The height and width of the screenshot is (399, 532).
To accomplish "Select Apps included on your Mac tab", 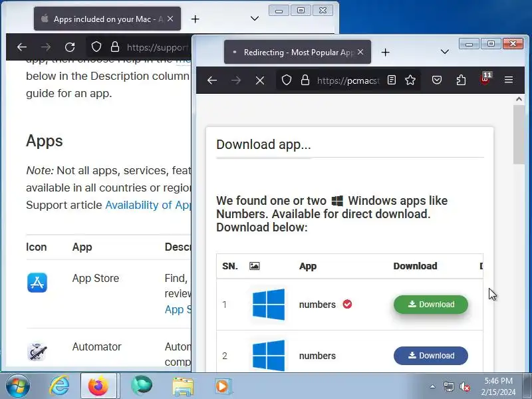I will (107, 19).
